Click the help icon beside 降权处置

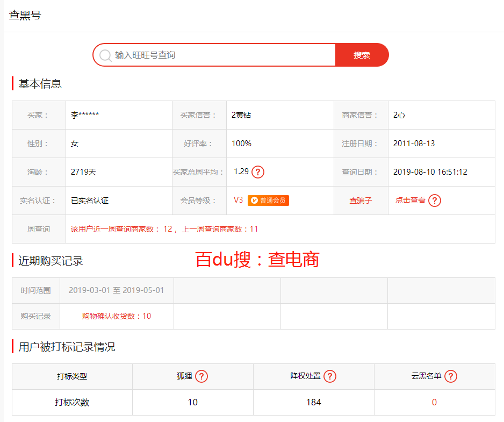click(x=331, y=376)
